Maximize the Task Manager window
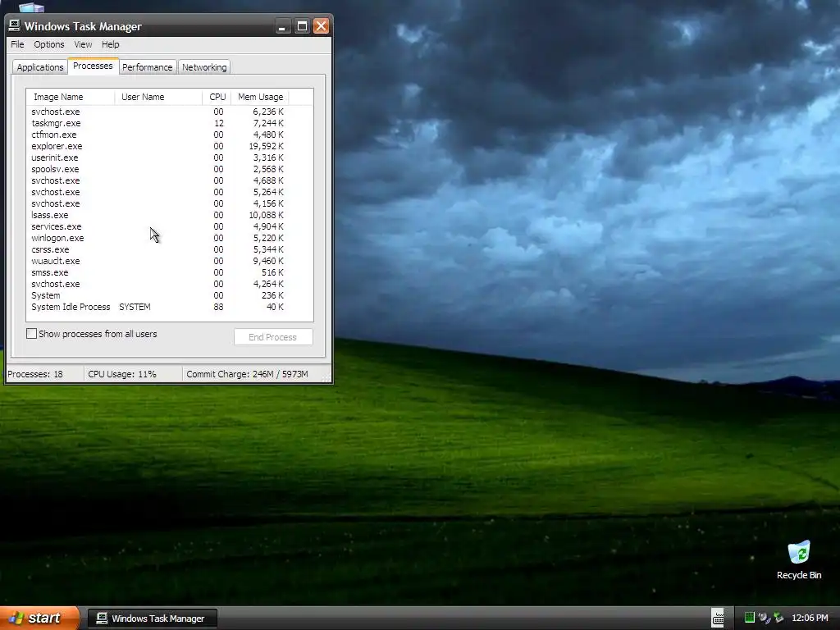The image size is (840, 630). tap(302, 25)
